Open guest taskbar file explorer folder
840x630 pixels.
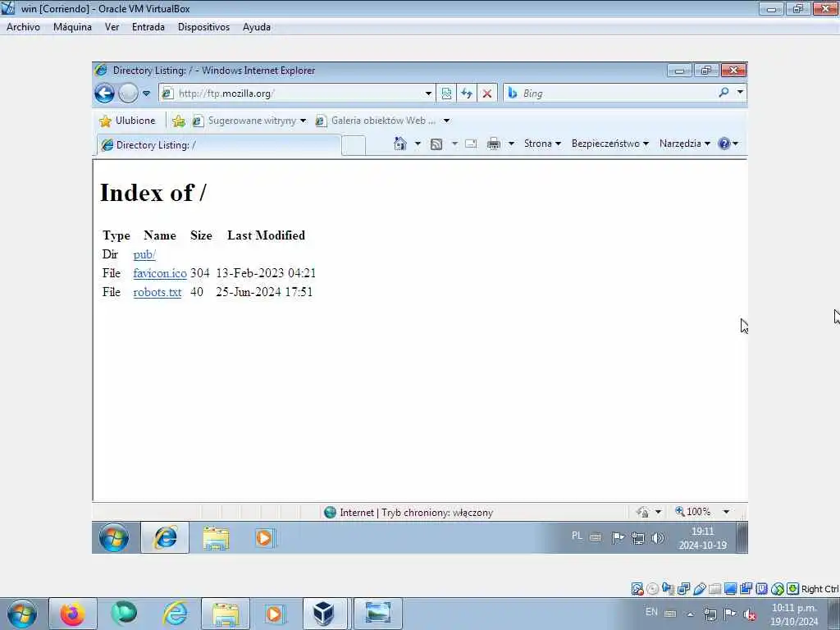[216, 537]
